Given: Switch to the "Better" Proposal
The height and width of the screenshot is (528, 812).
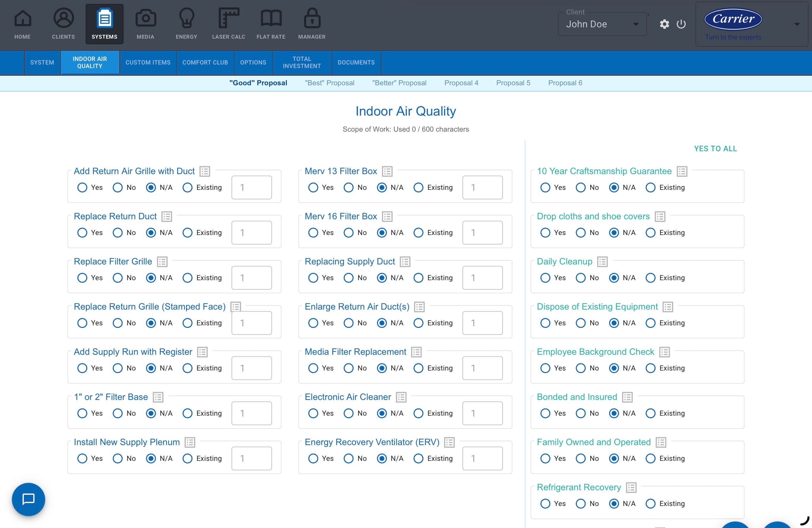Looking at the screenshot, I should (x=399, y=83).
